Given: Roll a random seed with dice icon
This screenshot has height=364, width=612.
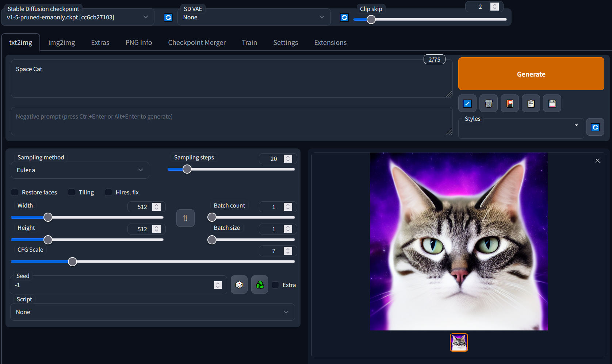Looking at the screenshot, I should pyautogui.click(x=239, y=284).
